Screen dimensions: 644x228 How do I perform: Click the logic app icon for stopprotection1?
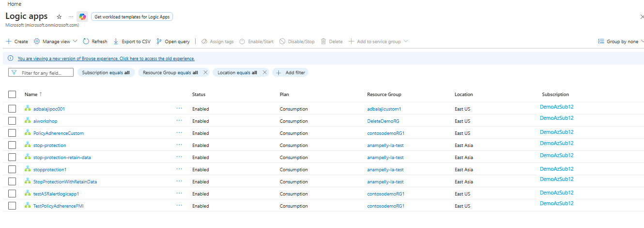(x=28, y=169)
